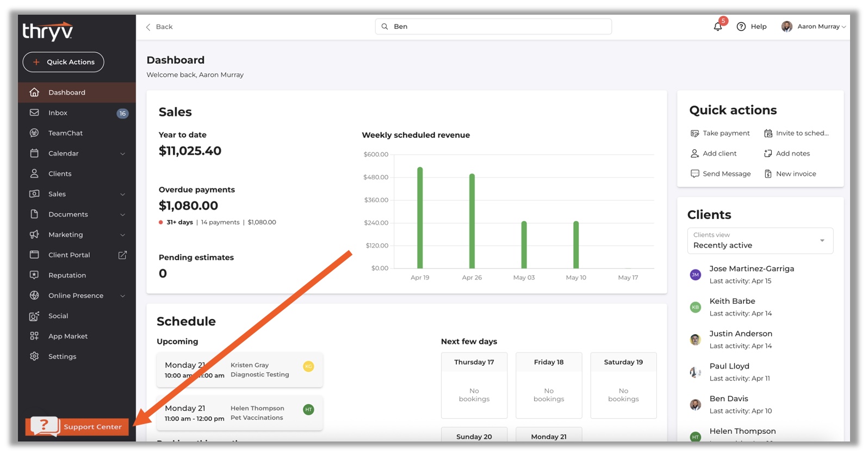Viewport: 868px width, 454px height.
Task: Click the Calendar icon in sidebar
Action: [x=34, y=153]
